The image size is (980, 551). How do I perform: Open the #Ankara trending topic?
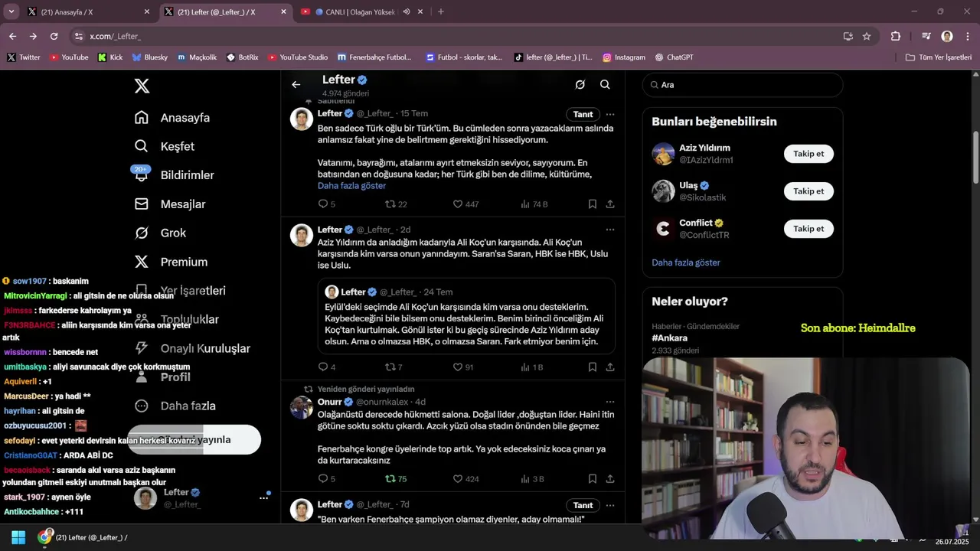pyautogui.click(x=670, y=338)
